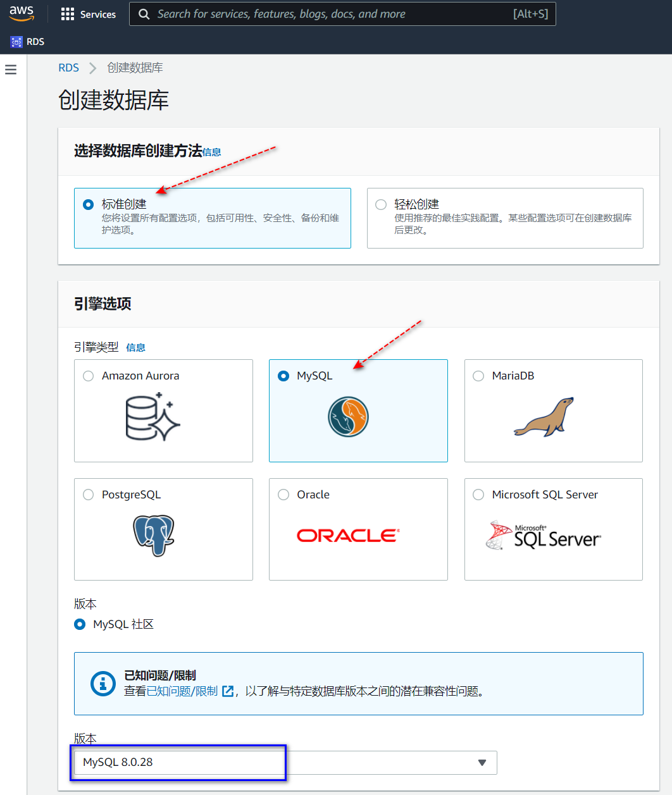Image resolution: width=672 pixels, height=795 pixels.
Task: Click the 已知问题/限制 bold title
Action: click(160, 675)
